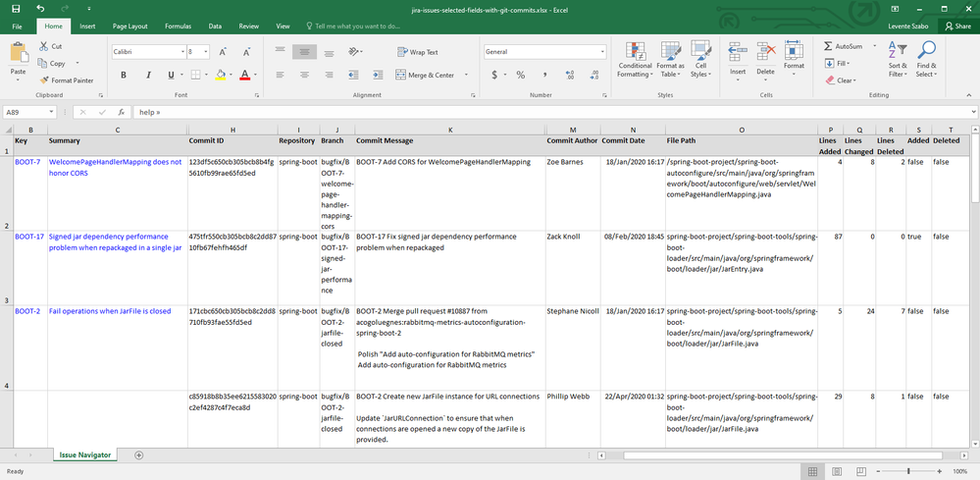This screenshot has height=480, width=980.
Task: Switch to the Formulas tab
Action: click(179, 27)
